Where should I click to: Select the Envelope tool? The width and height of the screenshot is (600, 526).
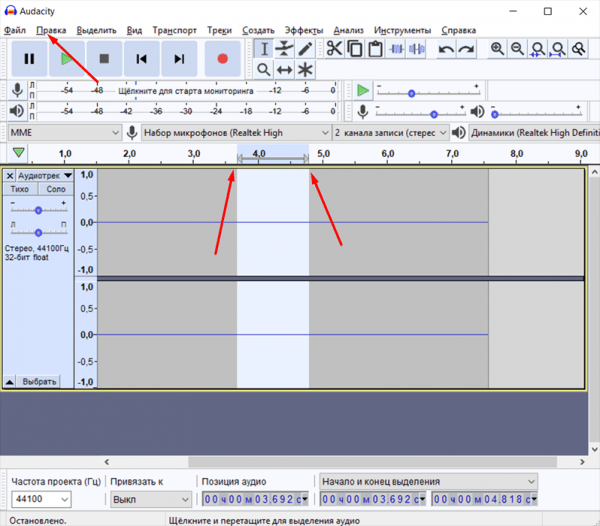[284, 49]
